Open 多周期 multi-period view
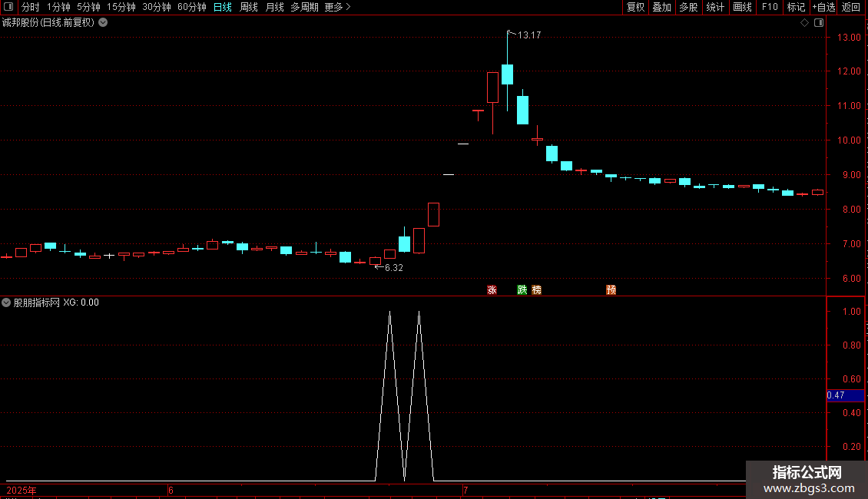Viewport: 868px width, 499px height. coord(304,7)
